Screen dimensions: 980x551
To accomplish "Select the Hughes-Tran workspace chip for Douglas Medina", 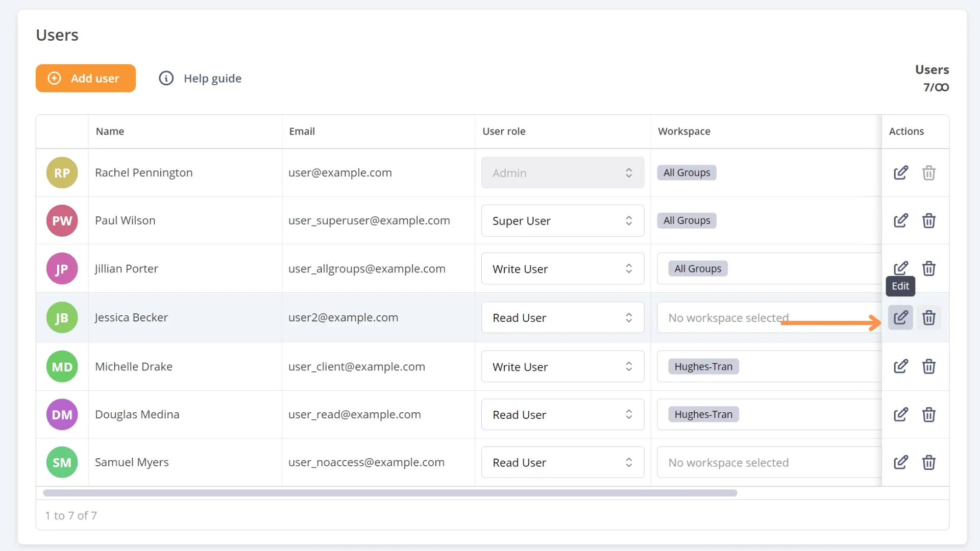I will (x=703, y=414).
